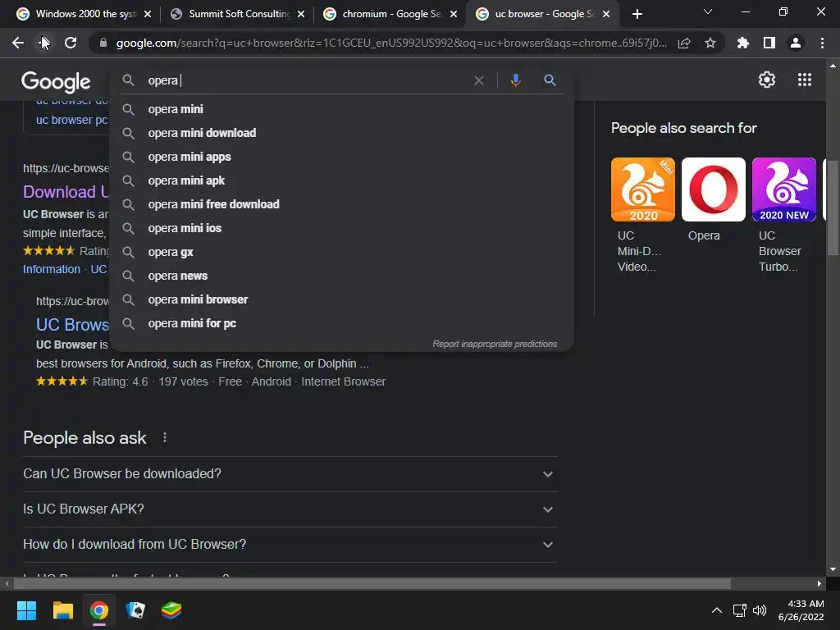Share this page icon in the address bar

coord(684,43)
